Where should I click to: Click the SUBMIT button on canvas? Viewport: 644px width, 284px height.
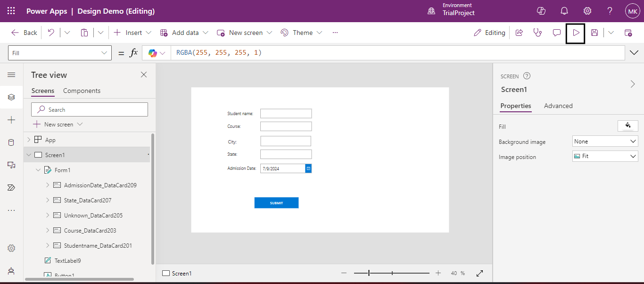[276, 203]
